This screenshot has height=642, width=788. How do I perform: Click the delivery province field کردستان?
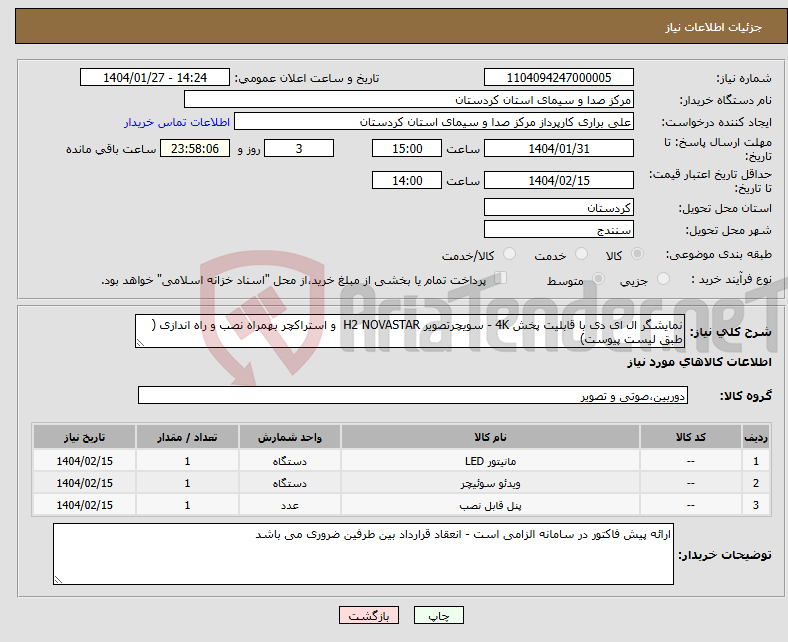559,207
